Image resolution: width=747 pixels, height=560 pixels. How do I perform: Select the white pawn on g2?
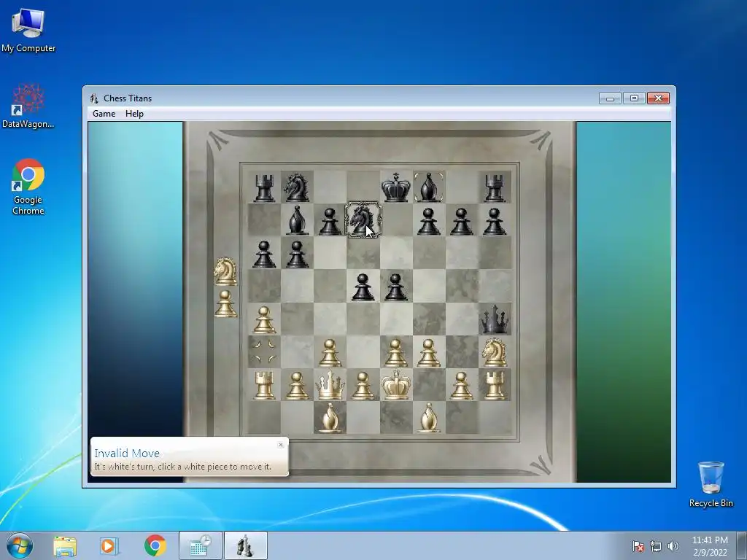[x=462, y=386]
